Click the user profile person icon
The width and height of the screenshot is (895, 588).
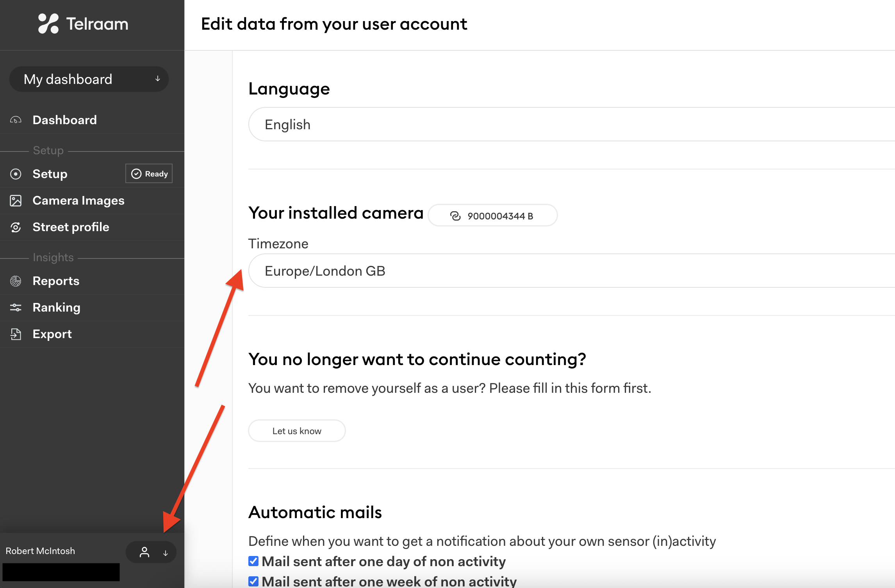tap(144, 552)
